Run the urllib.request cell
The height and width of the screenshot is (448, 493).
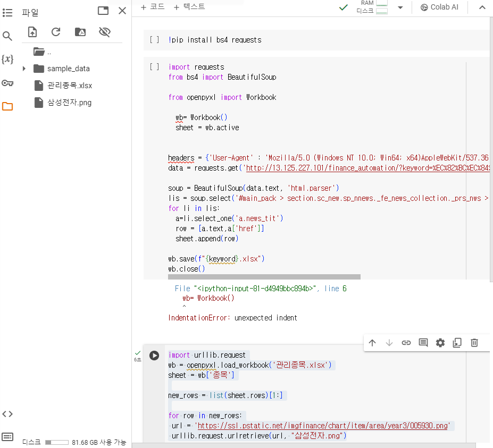click(x=154, y=356)
